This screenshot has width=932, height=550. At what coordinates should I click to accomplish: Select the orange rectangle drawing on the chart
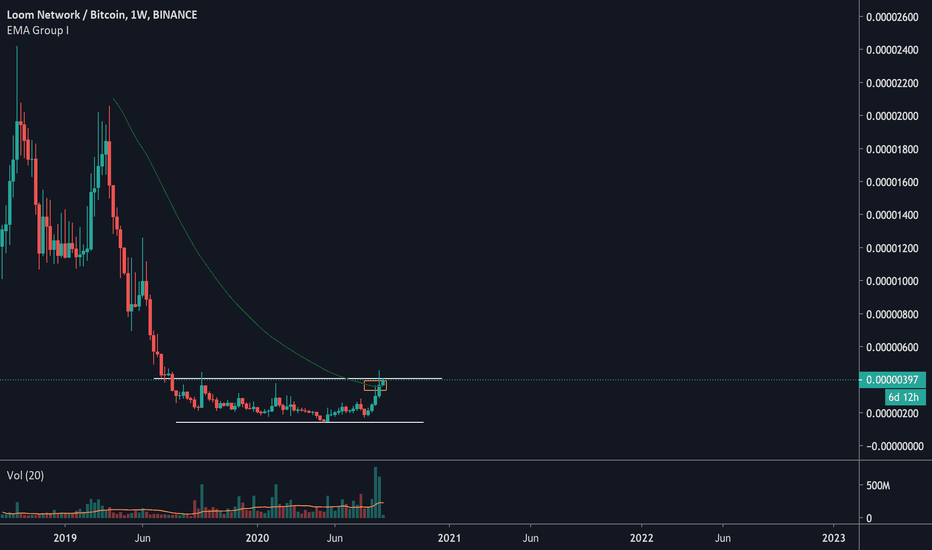[375, 385]
